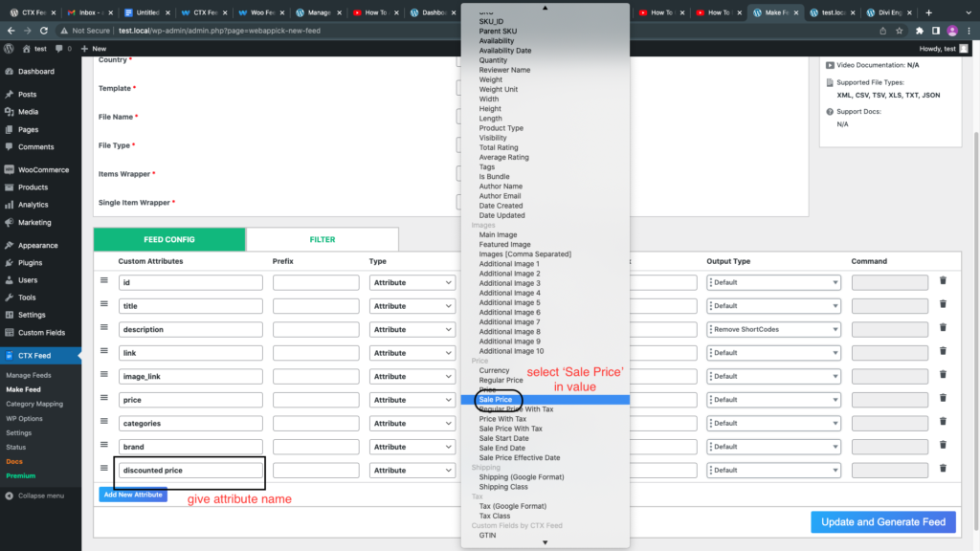Open Output Type dropdown for brand row
The height and width of the screenshot is (551, 980).
pyautogui.click(x=773, y=447)
